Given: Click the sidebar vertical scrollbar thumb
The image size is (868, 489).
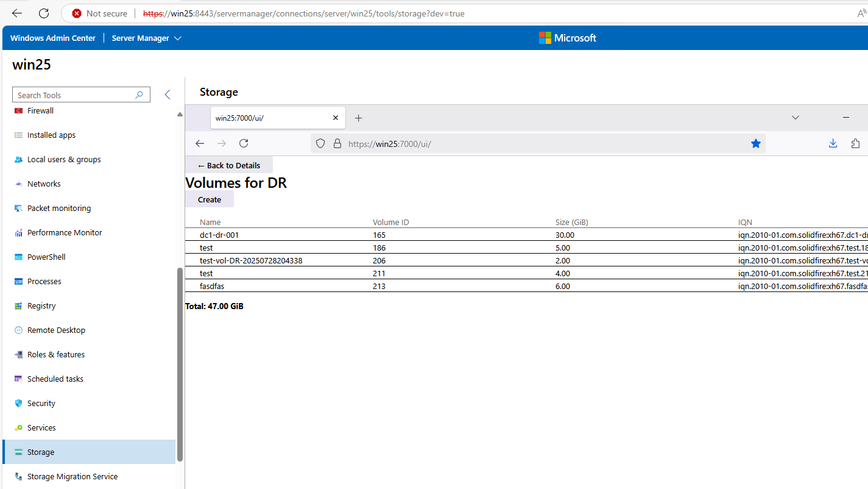Looking at the screenshot, I should click(x=179, y=364).
